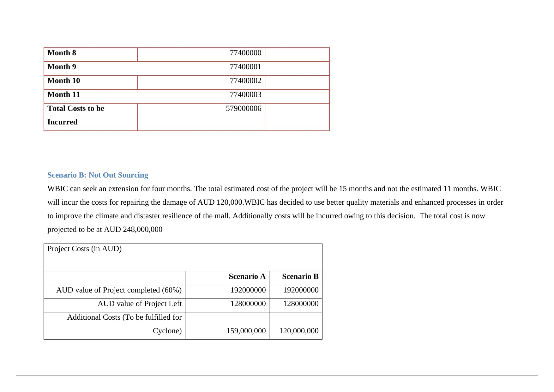Click the value 159,000,000
Screen dimensions: 554x392
click(x=246, y=331)
